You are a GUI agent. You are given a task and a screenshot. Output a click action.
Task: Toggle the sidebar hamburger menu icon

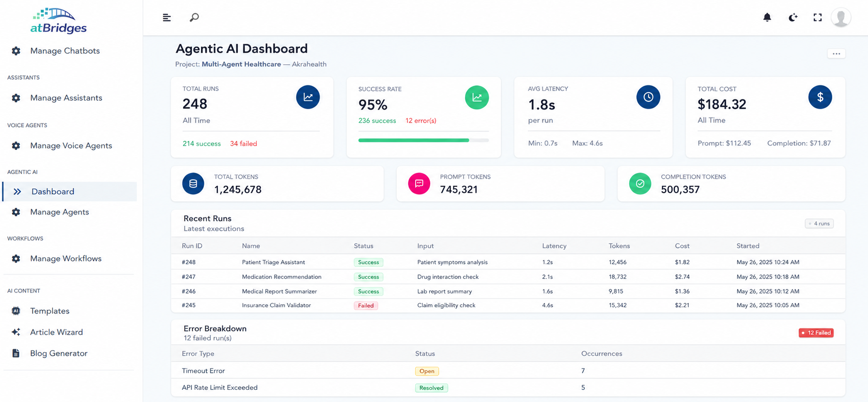click(x=167, y=17)
